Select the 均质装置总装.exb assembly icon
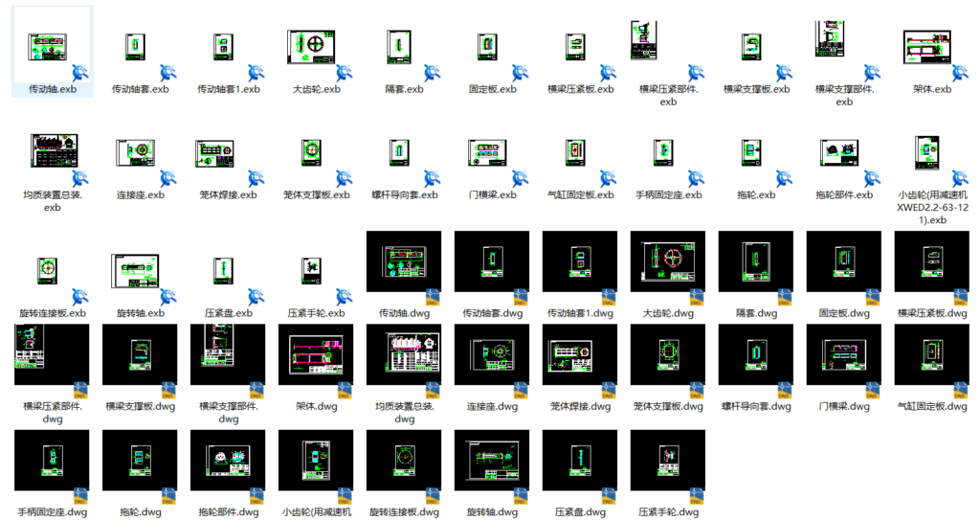This screenshot has height=521, width=980. (55, 150)
